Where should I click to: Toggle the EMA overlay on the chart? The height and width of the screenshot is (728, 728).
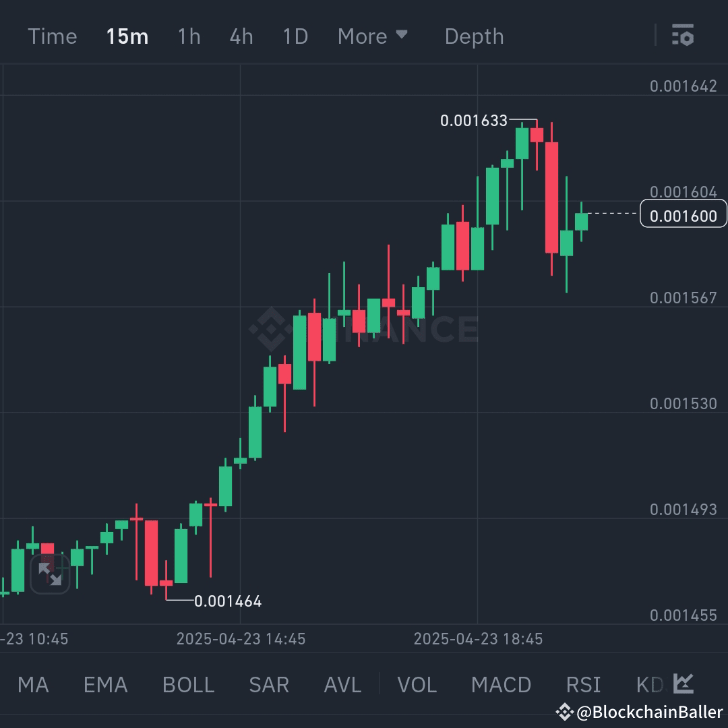click(104, 684)
